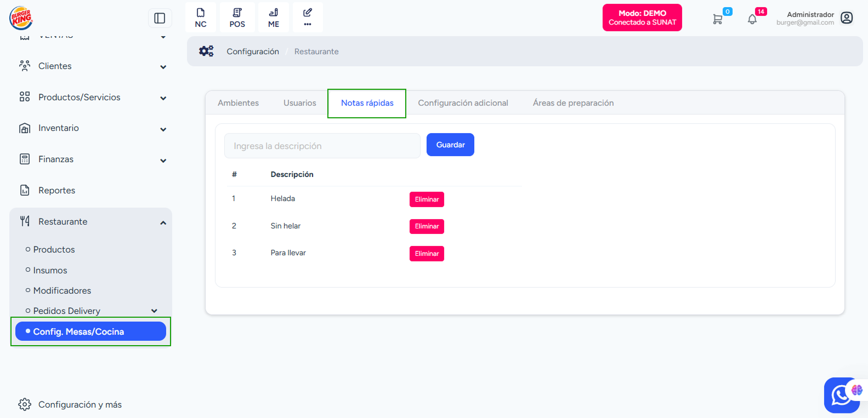Viewport: 868px width, 418px height.
Task: Open the NC document shortcut
Action: click(201, 18)
